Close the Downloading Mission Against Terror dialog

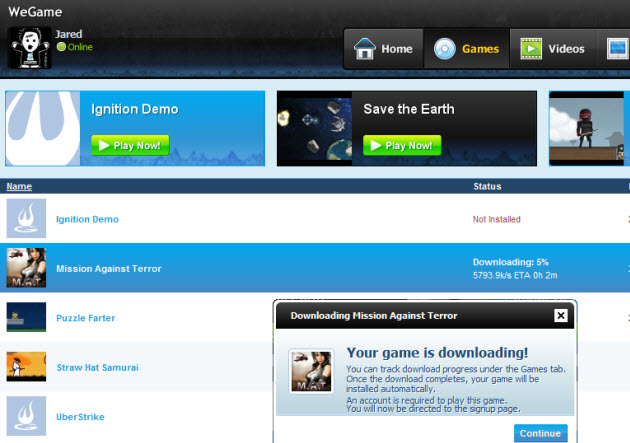coord(560,315)
